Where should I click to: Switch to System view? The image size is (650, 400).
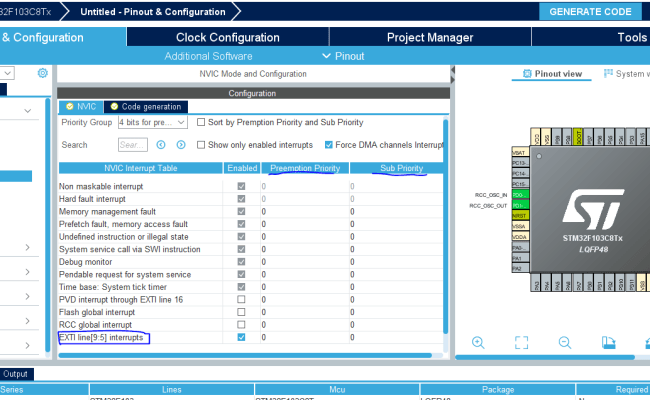coord(626,74)
